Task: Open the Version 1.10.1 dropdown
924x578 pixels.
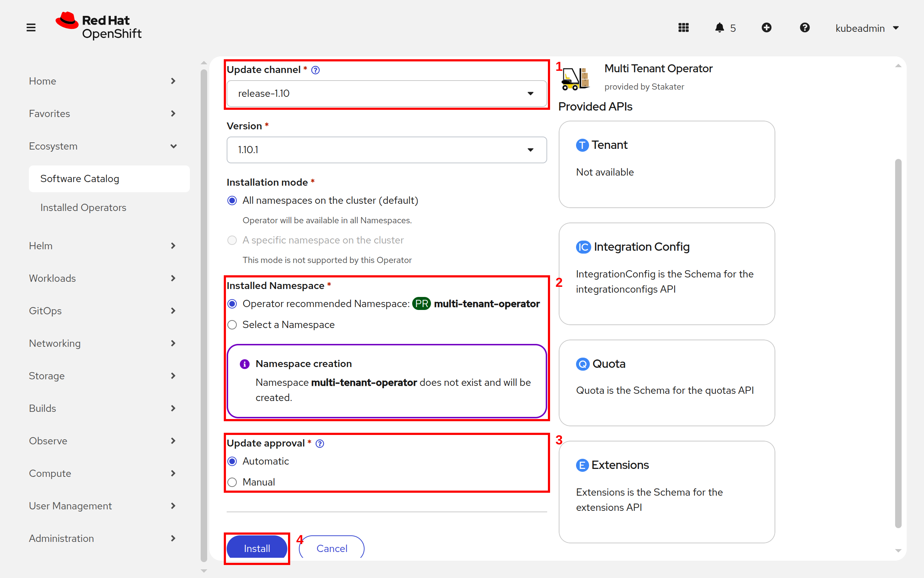Action: (x=387, y=150)
